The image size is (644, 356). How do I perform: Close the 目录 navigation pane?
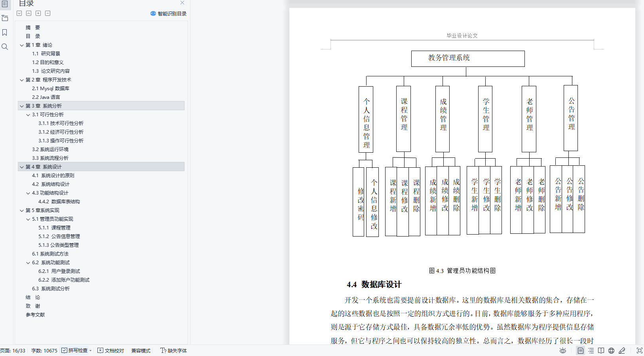182,3
